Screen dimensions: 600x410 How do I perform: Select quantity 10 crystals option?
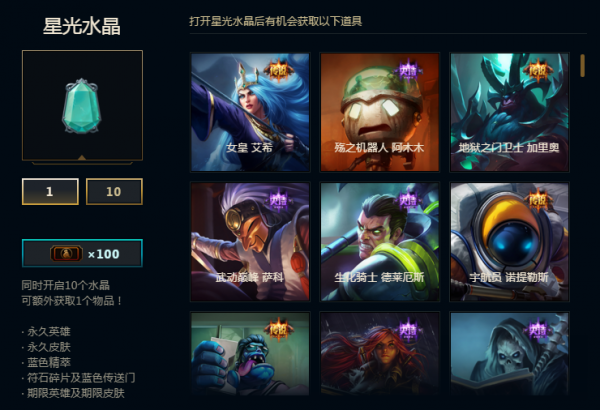tap(114, 191)
